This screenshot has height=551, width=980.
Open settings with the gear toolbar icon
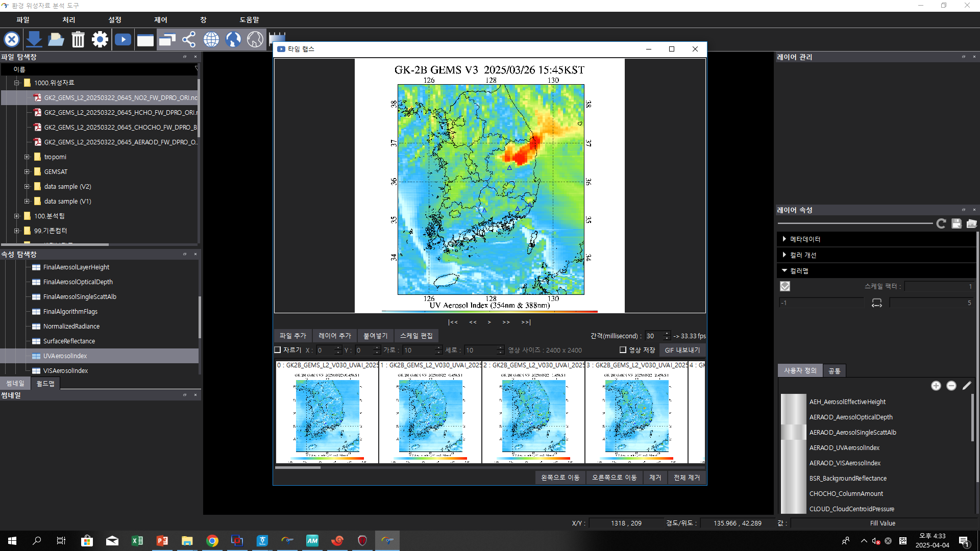[100, 39]
